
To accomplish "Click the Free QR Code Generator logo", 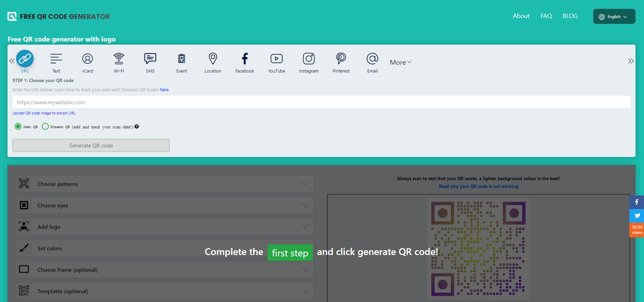I will pos(59,16).
